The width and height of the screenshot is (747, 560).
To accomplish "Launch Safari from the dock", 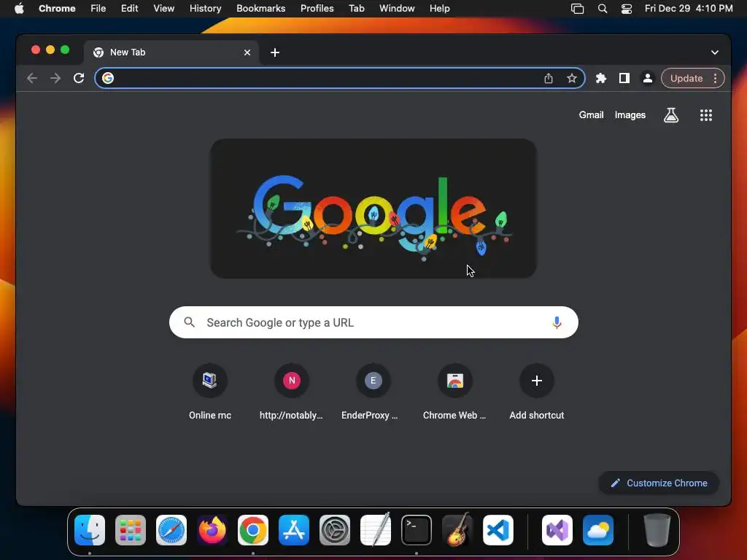I will (x=171, y=530).
